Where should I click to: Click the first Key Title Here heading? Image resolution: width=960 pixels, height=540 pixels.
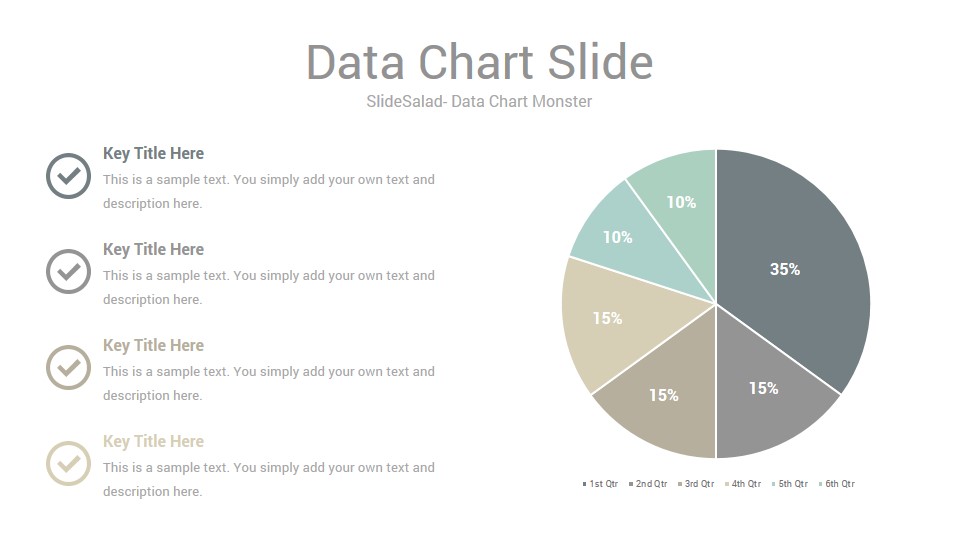153,153
